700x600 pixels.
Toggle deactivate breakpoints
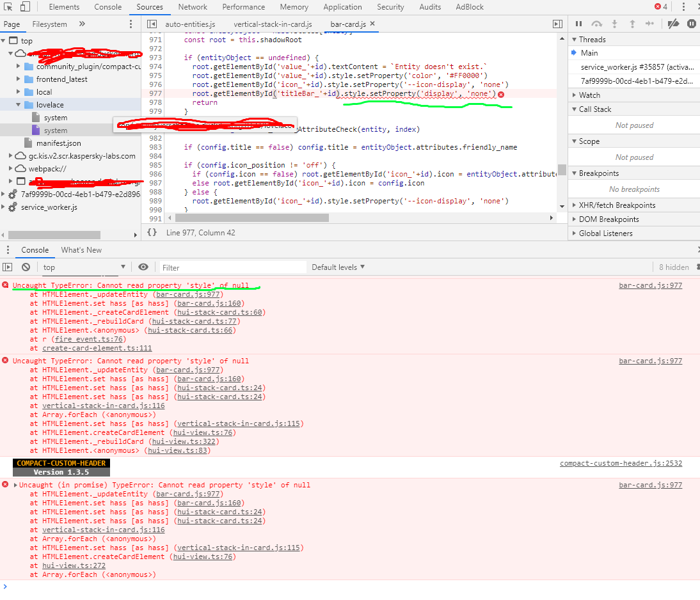click(x=672, y=24)
